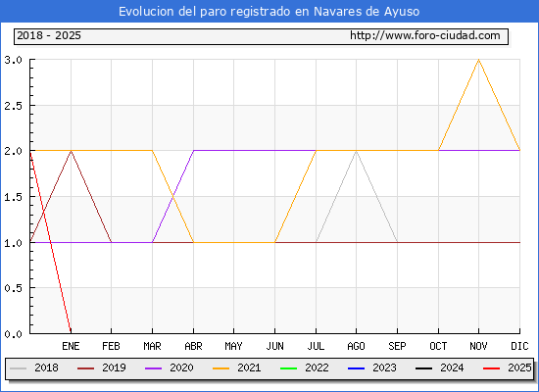Click the AGO month axis label

click(x=356, y=346)
